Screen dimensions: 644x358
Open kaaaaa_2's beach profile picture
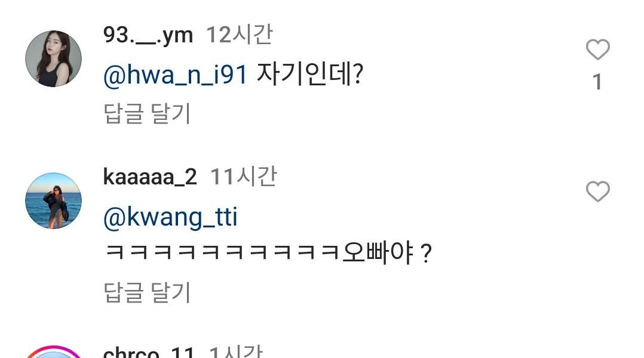[53, 200]
